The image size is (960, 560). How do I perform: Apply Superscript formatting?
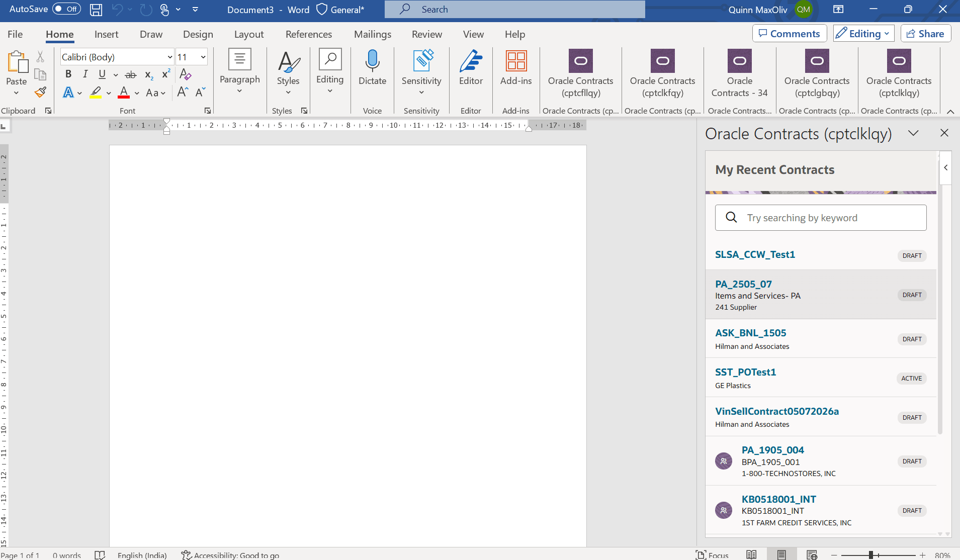166,74
